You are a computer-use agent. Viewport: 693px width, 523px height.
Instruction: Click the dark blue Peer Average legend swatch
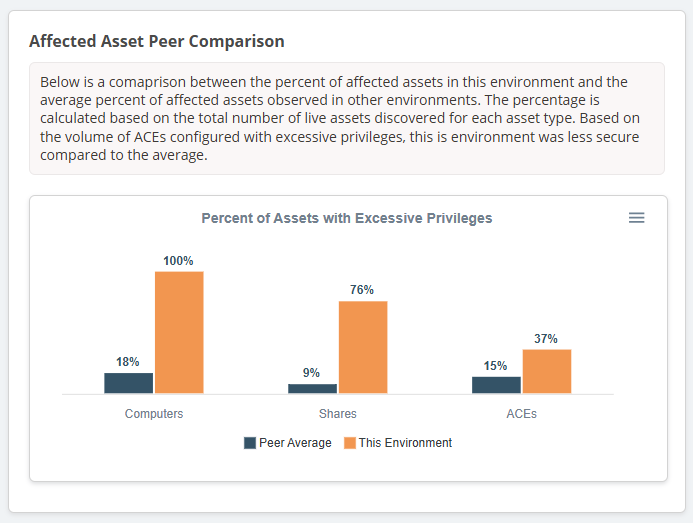pos(250,443)
